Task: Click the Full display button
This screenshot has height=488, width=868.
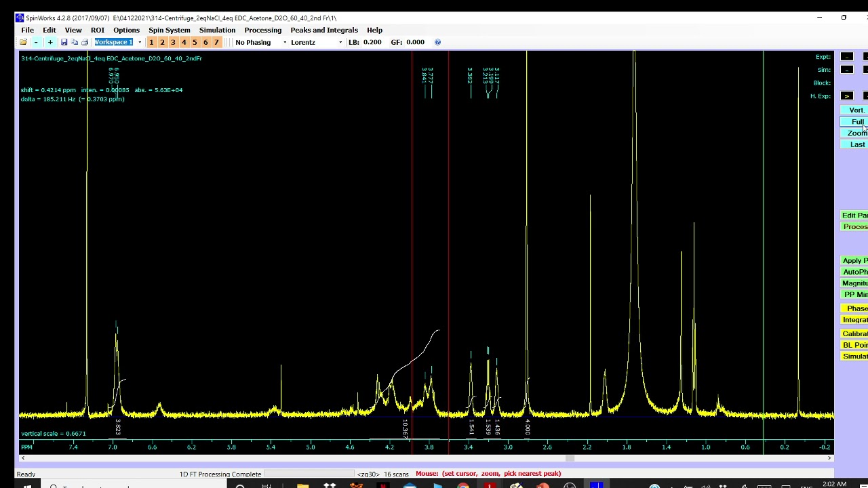Action: (854, 122)
